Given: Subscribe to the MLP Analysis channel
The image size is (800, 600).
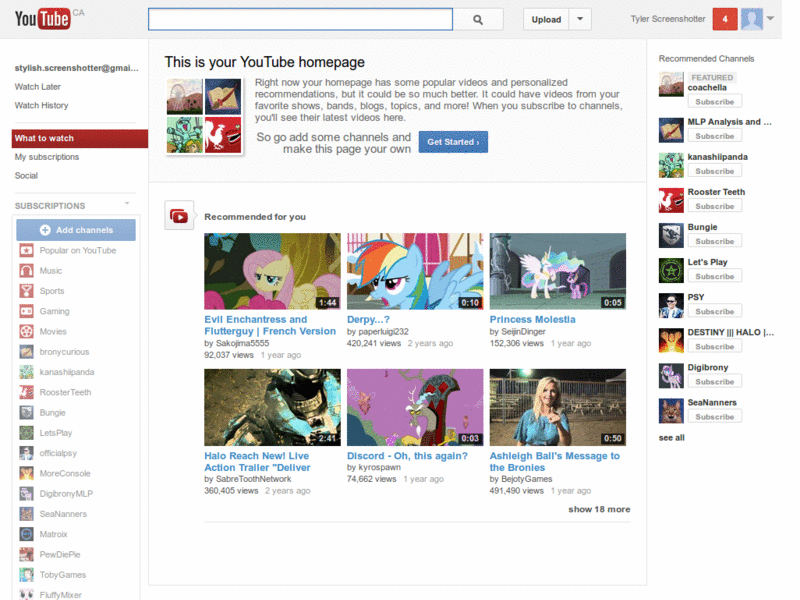Looking at the screenshot, I should click(714, 136).
